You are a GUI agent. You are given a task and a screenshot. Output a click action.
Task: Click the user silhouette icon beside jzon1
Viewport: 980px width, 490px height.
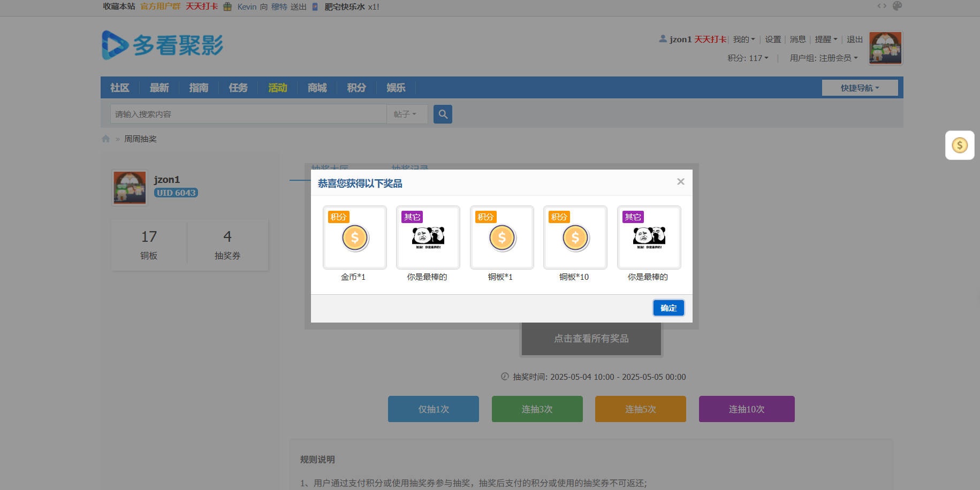point(663,39)
